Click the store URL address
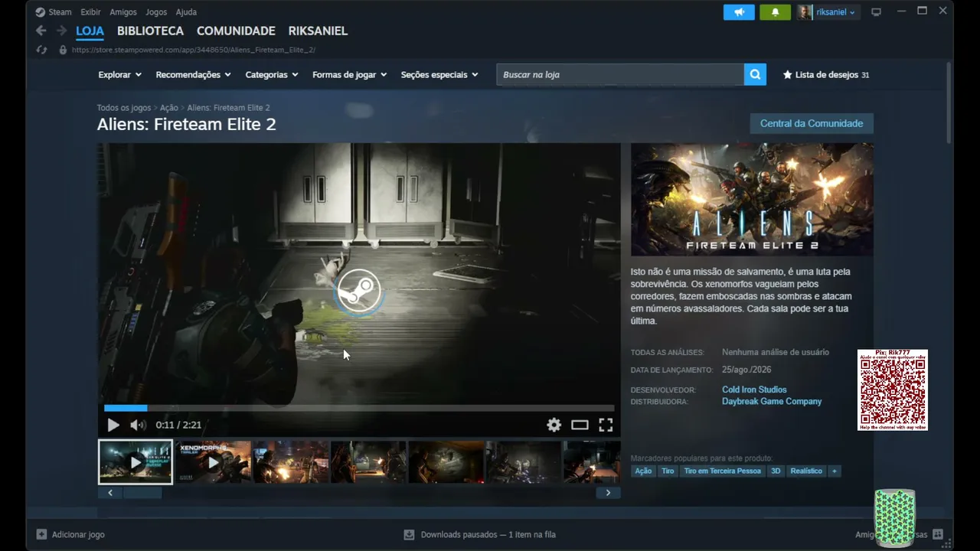 [x=194, y=50]
